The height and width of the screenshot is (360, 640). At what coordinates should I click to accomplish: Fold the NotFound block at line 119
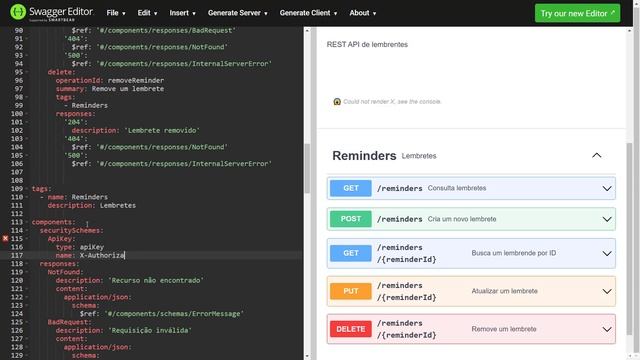(27, 272)
